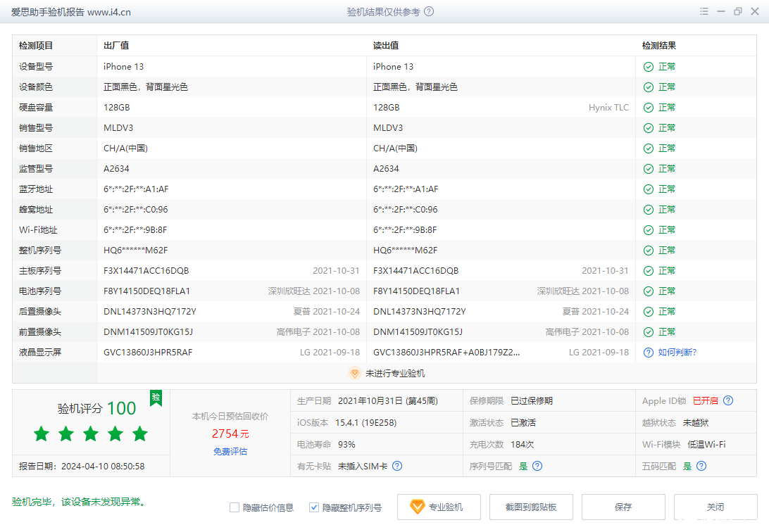769x532 pixels.
Task: Open the 如何判断? link
Action: click(677, 353)
